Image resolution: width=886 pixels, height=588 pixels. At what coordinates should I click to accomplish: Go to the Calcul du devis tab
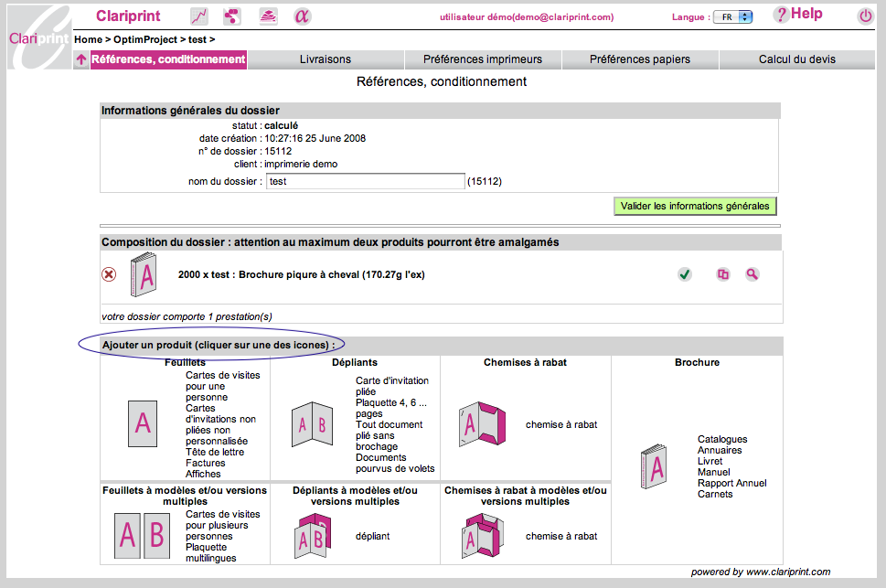pos(796,59)
